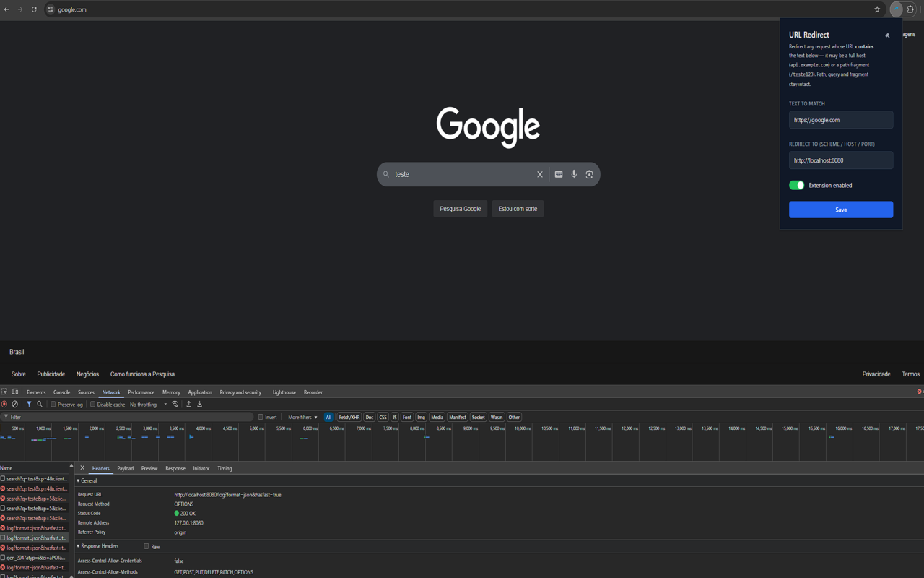Open search in the Network panel toolbar
The image size is (924, 578).
tap(40, 405)
